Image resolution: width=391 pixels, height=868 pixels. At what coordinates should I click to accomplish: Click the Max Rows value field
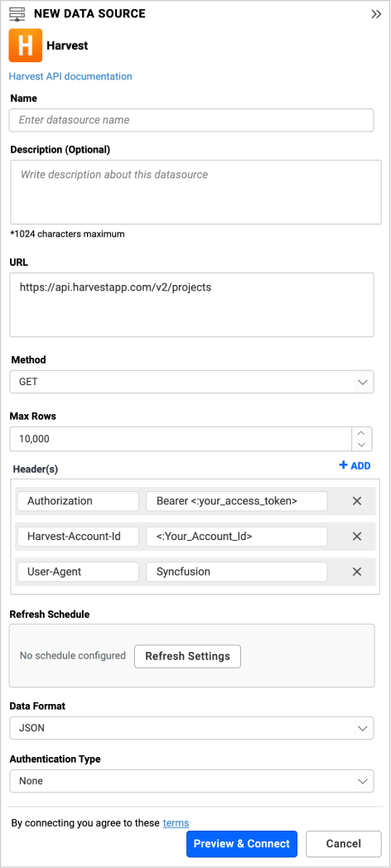(181, 439)
